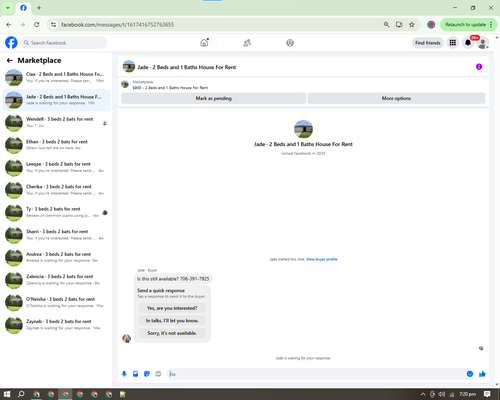The image size is (500, 400).
Task: Click the taskbar clock 7:20 pm
Action: pyautogui.click(x=468, y=394)
